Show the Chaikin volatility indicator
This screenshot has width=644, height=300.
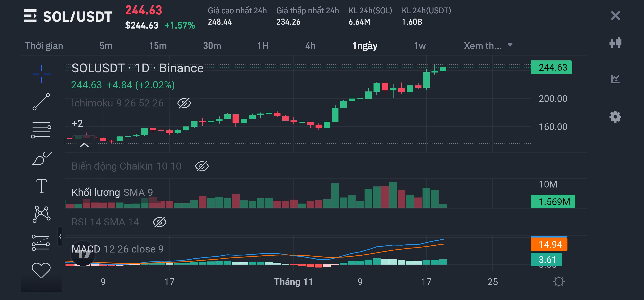click(202, 166)
